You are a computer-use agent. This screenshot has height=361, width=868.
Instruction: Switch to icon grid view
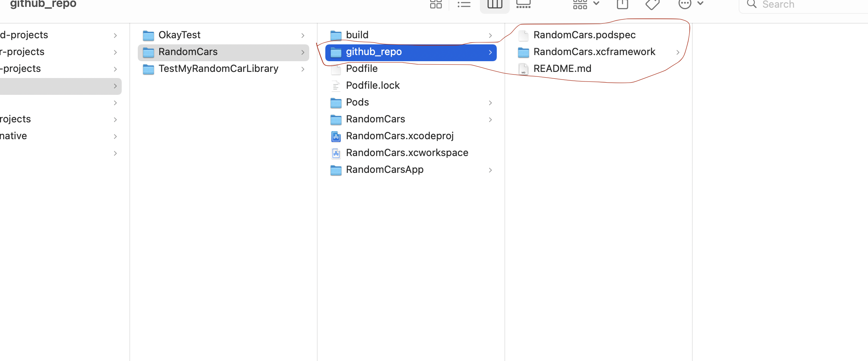coord(436,4)
